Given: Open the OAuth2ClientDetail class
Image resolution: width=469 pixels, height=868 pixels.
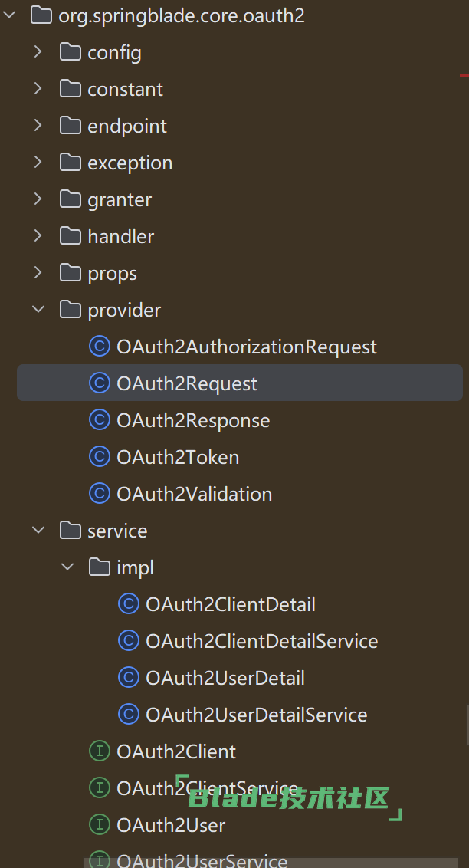Looking at the screenshot, I should pos(230,605).
